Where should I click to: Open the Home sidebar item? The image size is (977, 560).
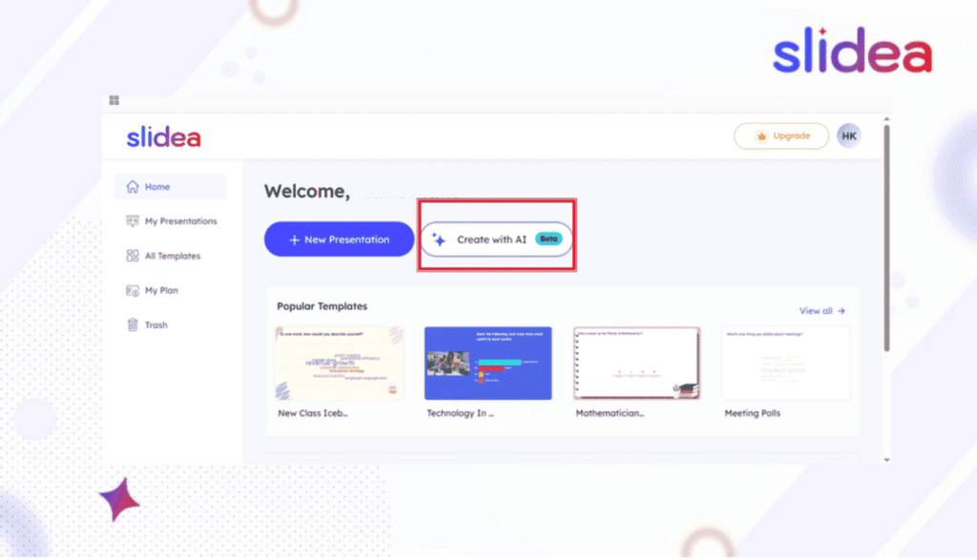click(170, 187)
